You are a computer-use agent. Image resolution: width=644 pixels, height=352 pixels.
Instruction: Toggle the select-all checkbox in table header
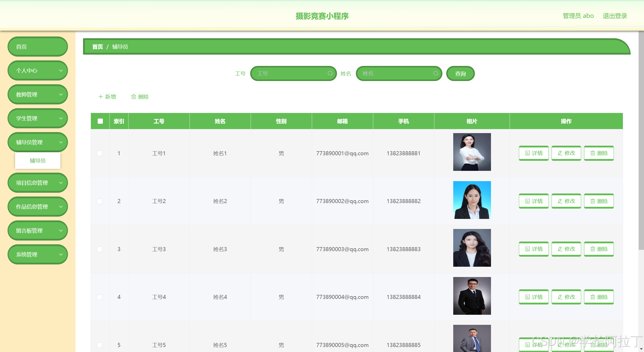100,121
